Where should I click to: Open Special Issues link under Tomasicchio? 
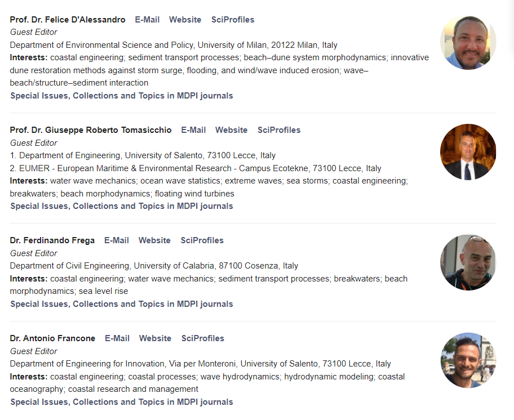[122, 206]
